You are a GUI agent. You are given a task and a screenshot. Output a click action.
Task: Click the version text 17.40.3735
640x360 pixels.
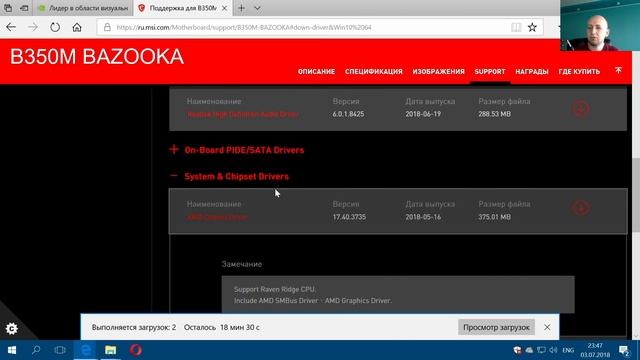[349, 217]
